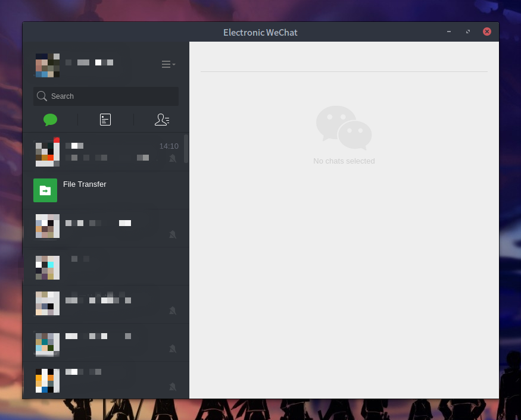521x420 pixels.
Task: Click the chat list scrollbar thumb
Action: pyautogui.click(x=186, y=149)
